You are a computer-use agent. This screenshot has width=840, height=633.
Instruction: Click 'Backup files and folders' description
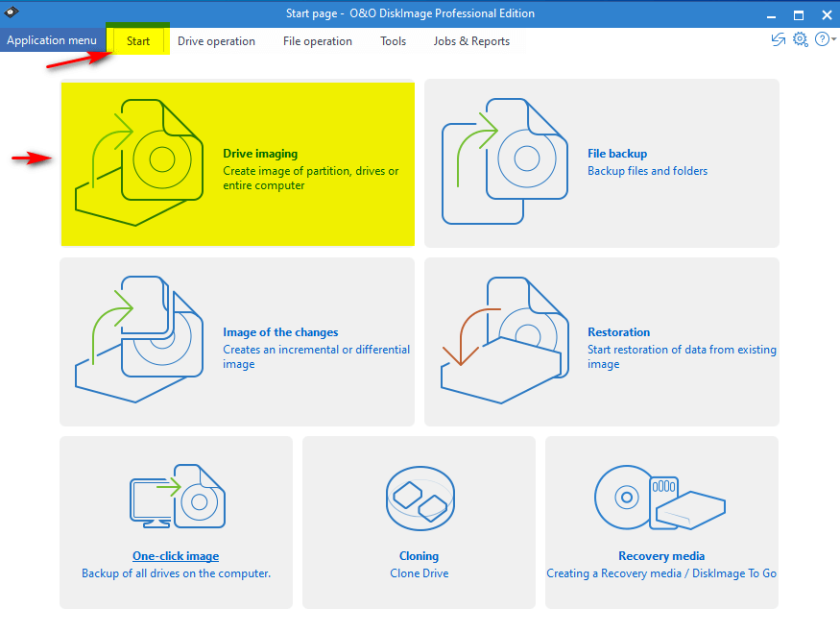point(647,171)
